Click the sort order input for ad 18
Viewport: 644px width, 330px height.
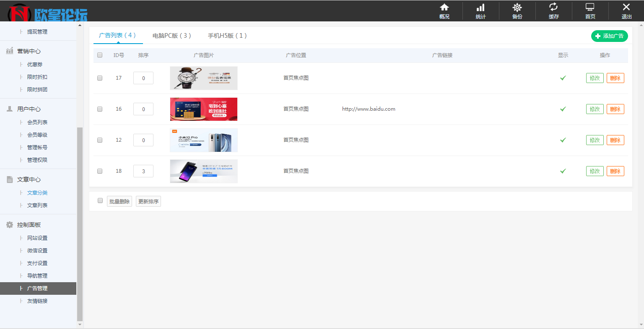pos(143,171)
